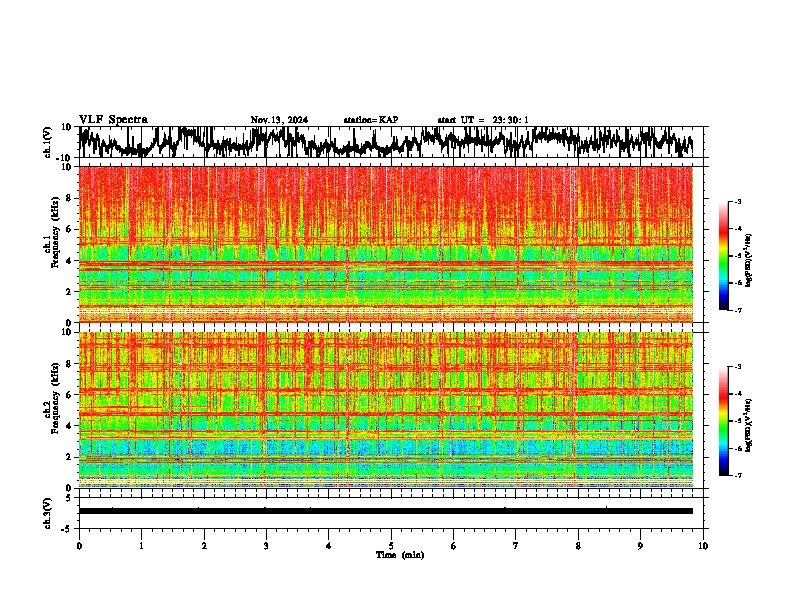Viewport: 792px width, 612px height.
Task: Click the "-7" label on ch.2 color scale
Action: tap(738, 475)
